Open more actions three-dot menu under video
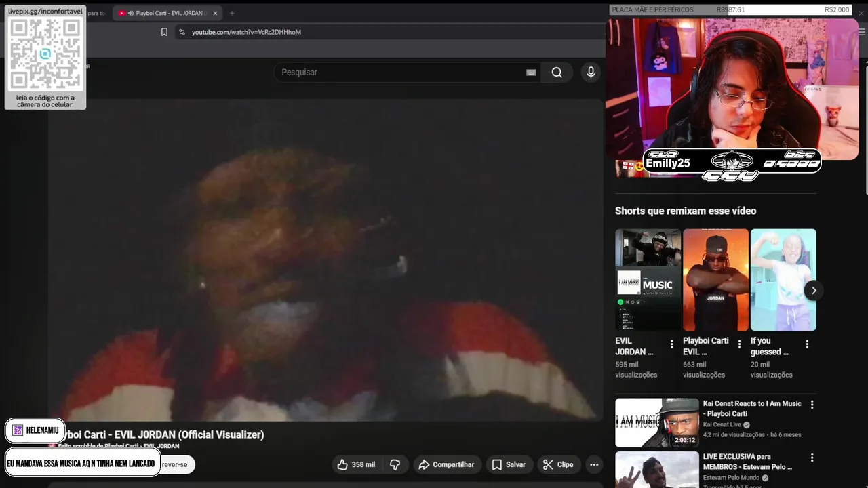Screen dimensions: 868x488 click(x=594, y=464)
